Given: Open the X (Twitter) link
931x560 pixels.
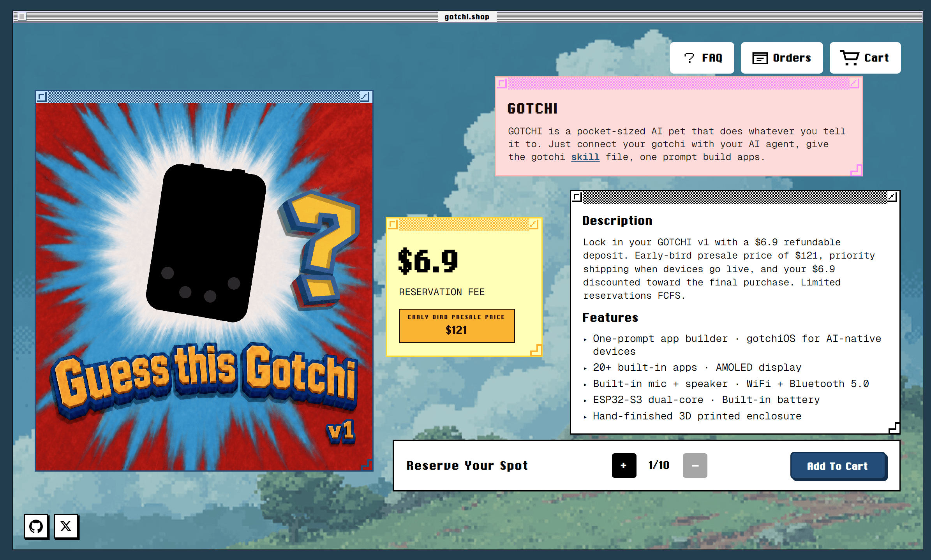Looking at the screenshot, I should (x=66, y=527).
